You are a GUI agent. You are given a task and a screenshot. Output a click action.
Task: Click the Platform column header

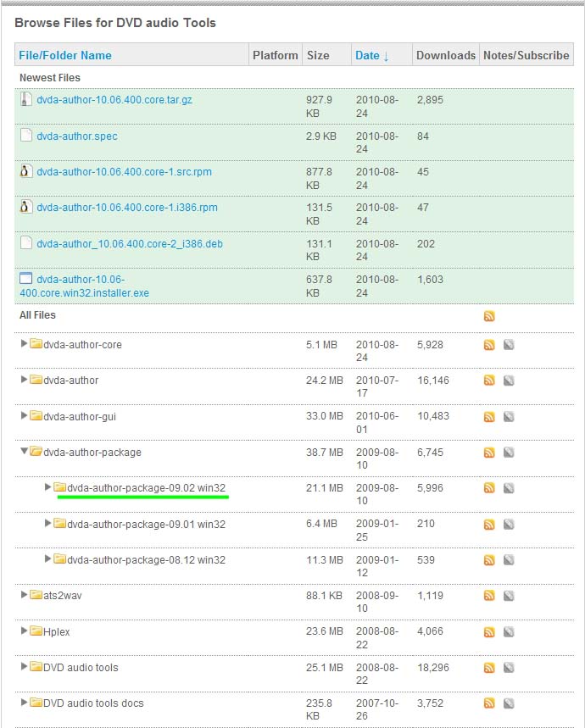[276, 55]
